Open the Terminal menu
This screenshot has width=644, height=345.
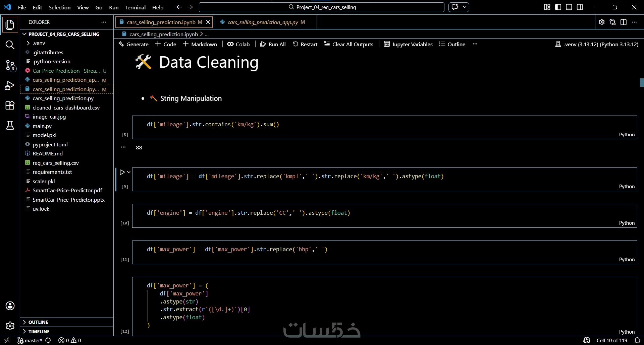[135, 7]
